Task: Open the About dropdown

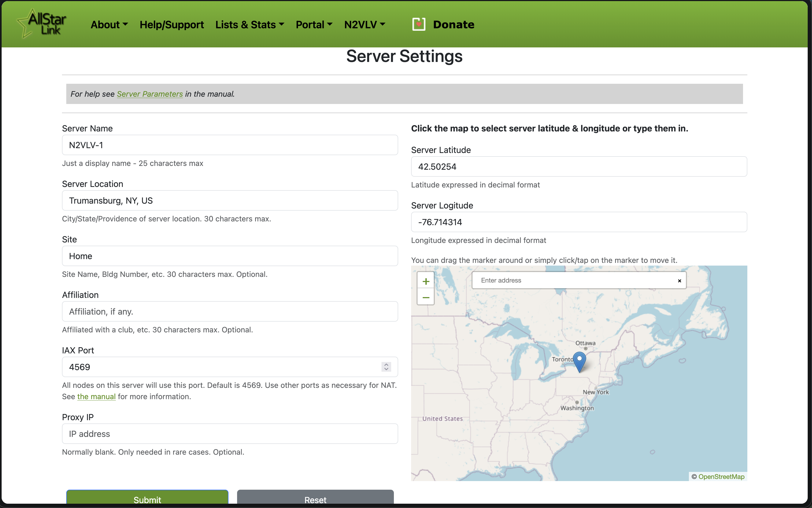Action: [x=109, y=24]
